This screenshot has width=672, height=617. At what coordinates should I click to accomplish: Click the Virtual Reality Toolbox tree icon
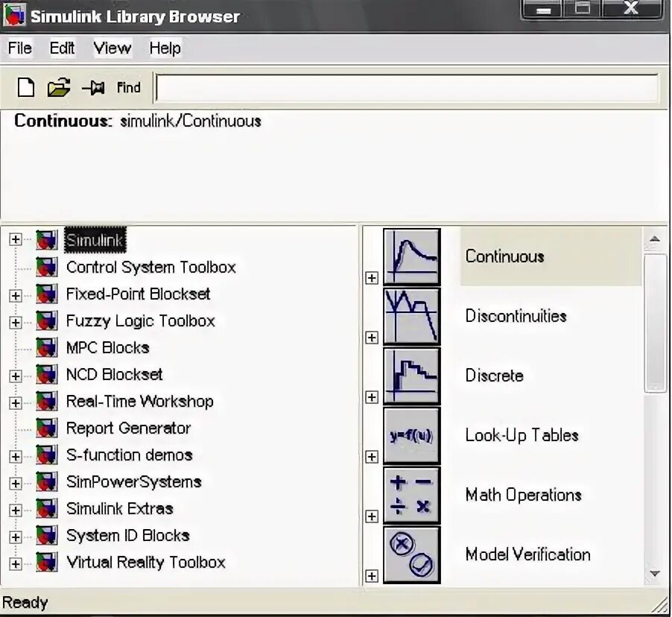47,562
